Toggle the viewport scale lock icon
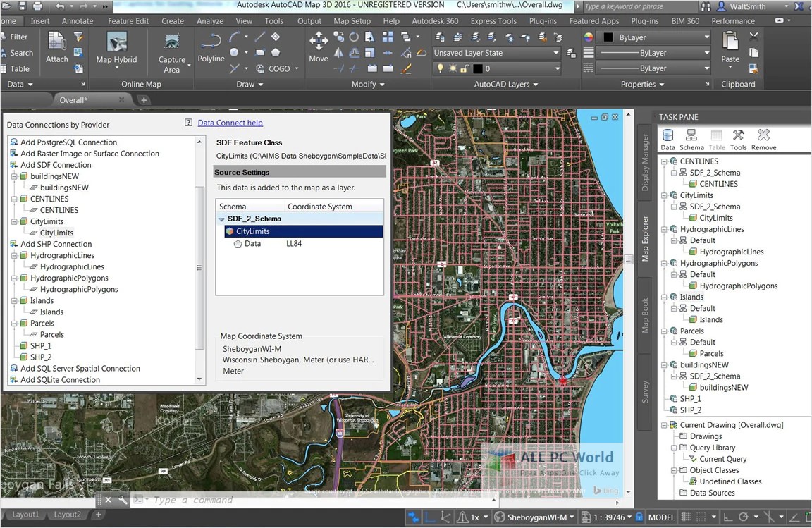Image resolution: width=812 pixels, height=528 pixels. click(x=639, y=517)
